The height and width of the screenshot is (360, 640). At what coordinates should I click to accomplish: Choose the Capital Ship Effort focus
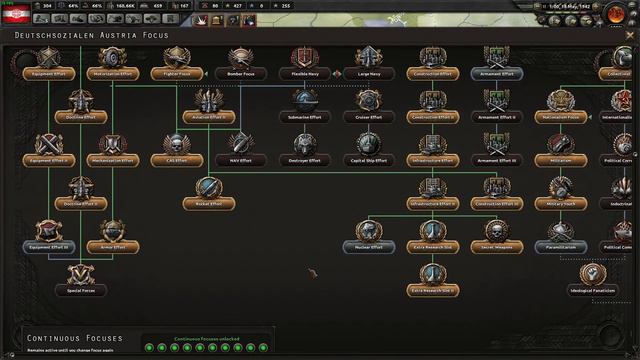coord(369,160)
